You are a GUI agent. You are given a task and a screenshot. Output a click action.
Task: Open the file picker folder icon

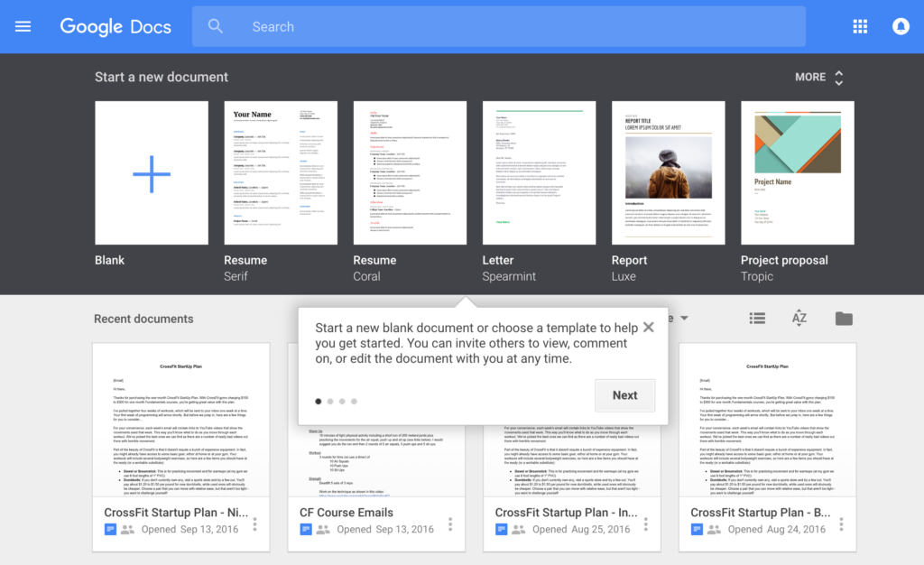point(844,319)
